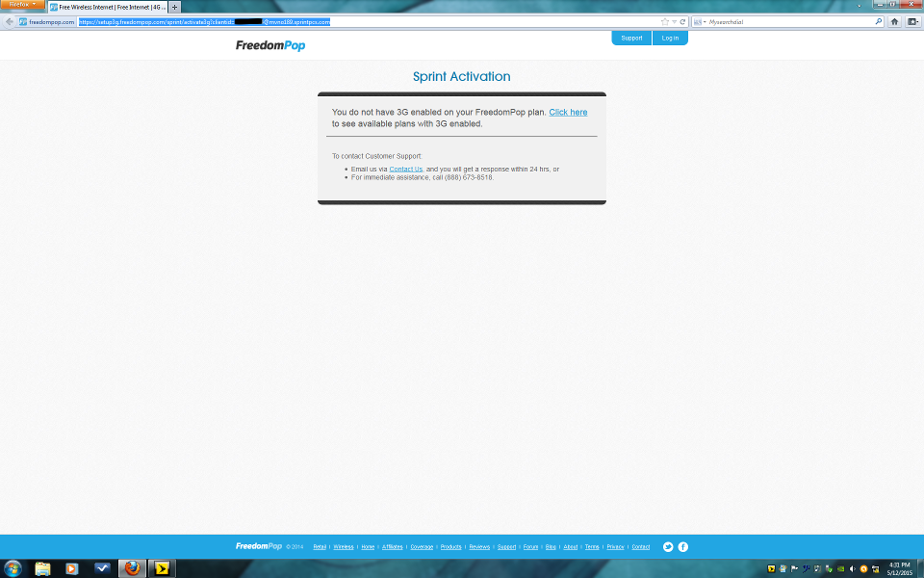Open the Support footer link
The width and height of the screenshot is (924, 578).
(x=506, y=547)
